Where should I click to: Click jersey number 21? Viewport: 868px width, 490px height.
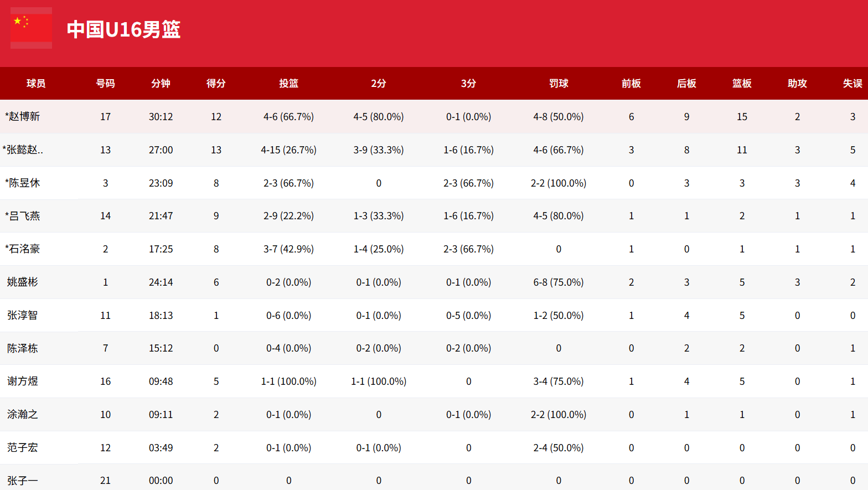pos(105,481)
